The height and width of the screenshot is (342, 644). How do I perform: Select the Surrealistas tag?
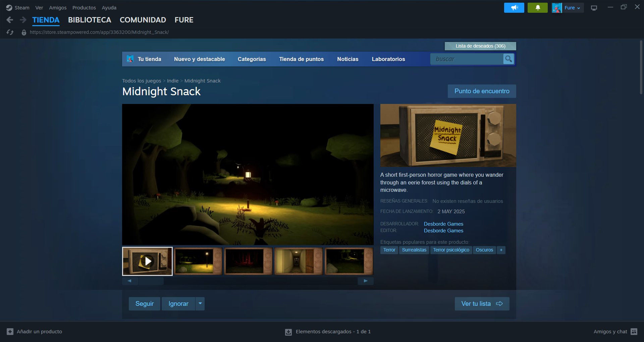[414, 250]
